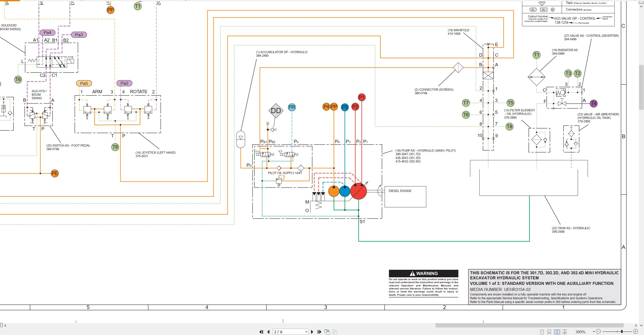
Task: Click the next view navigation icon
Action: [x=335, y=332]
